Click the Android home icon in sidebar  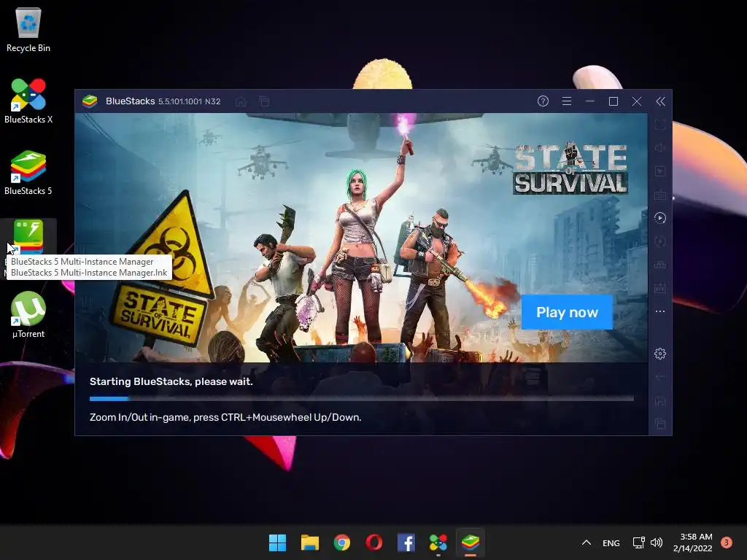tap(659, 400)
